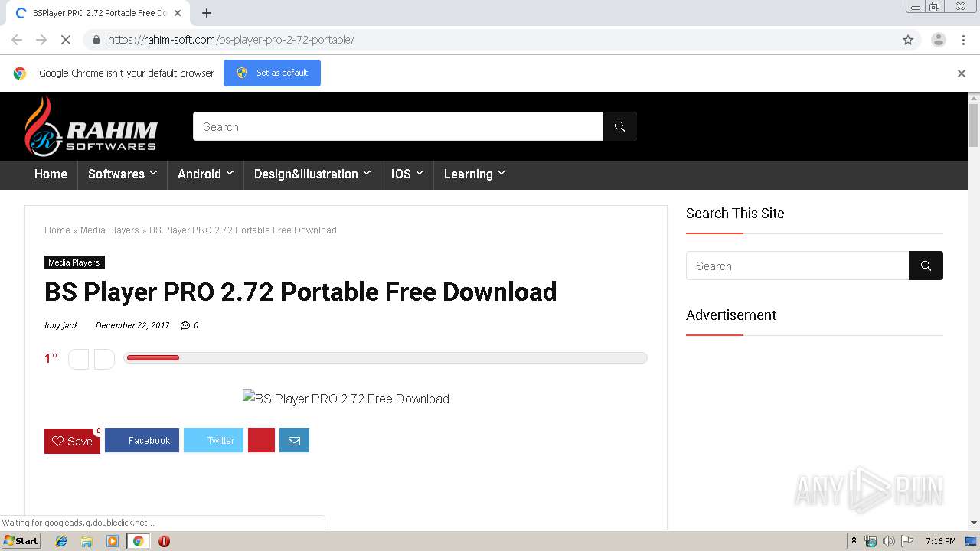Share the post on Facebook
Screen dimensions: 980x551
point(142,440)
